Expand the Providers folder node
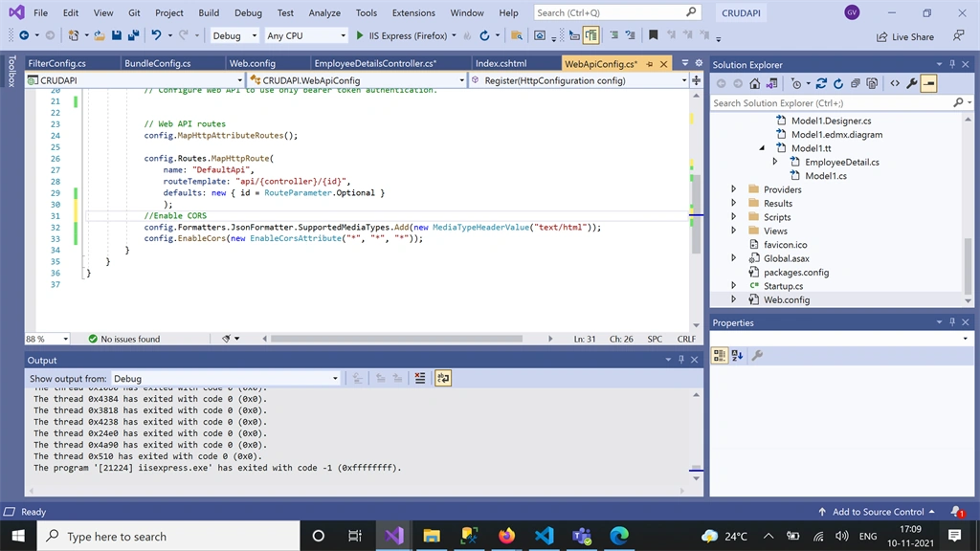The height and width of the screenshot is (551, 980). [734, 188]
